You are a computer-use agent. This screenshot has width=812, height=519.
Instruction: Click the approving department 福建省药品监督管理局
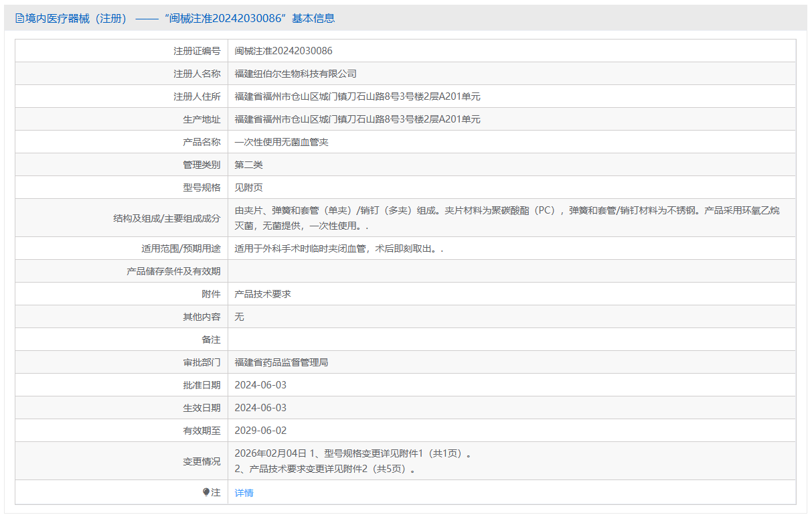[282, 362]
